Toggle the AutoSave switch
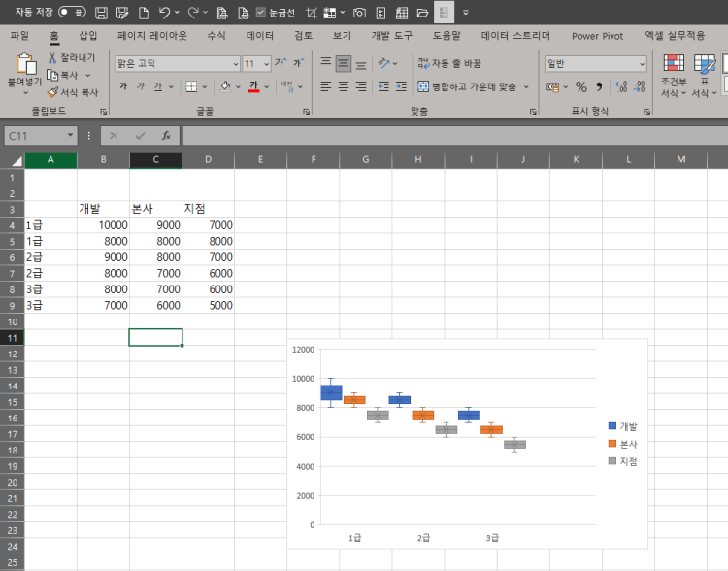728x571 pixels. tap(72, 12)
